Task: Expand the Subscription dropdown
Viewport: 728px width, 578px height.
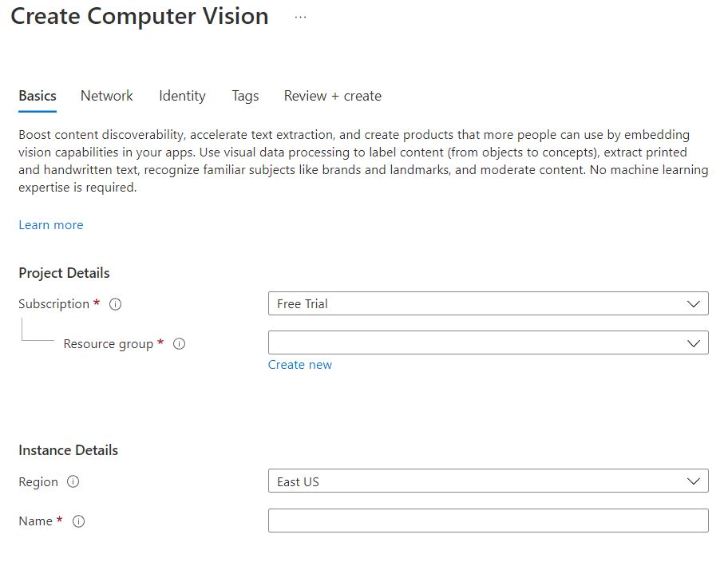Action: pyautogui.click(x=488, y=303)
